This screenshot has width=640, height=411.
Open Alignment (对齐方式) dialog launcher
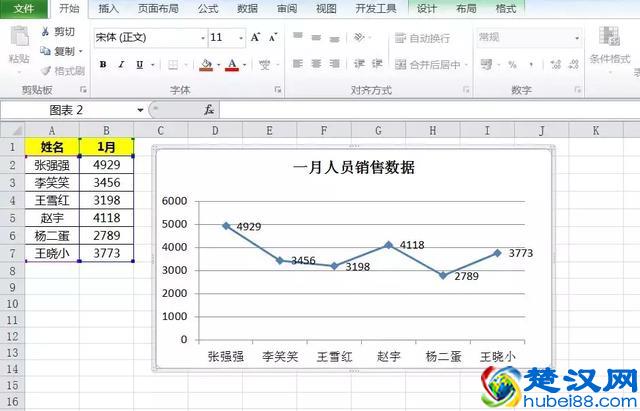466,89
